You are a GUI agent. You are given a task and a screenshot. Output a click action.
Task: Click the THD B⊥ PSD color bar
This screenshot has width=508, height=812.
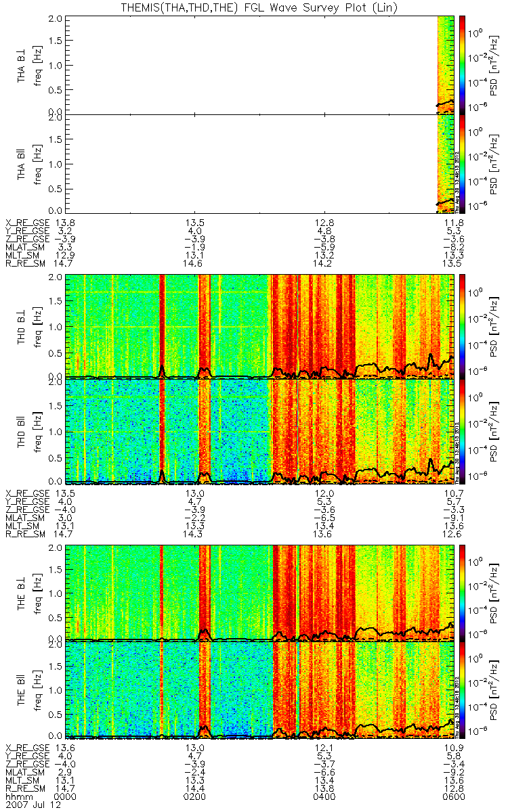click(463, 325)
